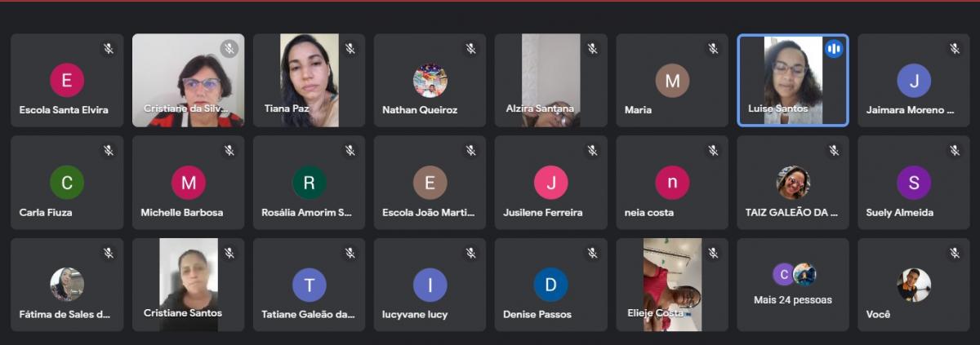Viewport: 980px width, 345px height.
Task: Click the muted mic icon on Denise Passos tile
Action: tap(591, 254)
